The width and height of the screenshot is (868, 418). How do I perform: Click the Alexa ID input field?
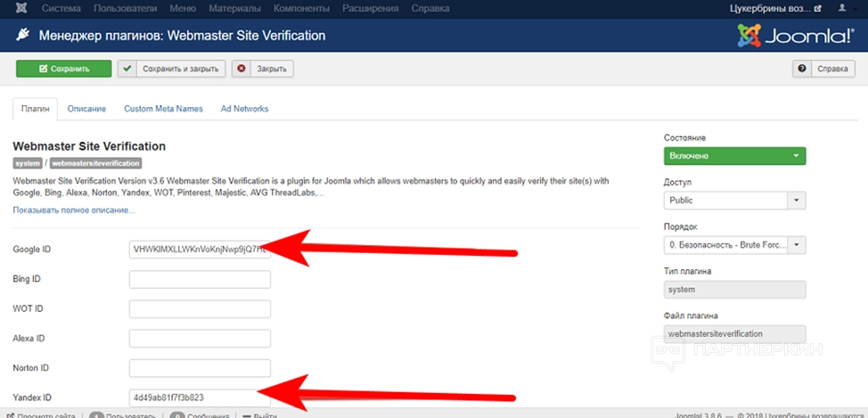pos(200,339)
